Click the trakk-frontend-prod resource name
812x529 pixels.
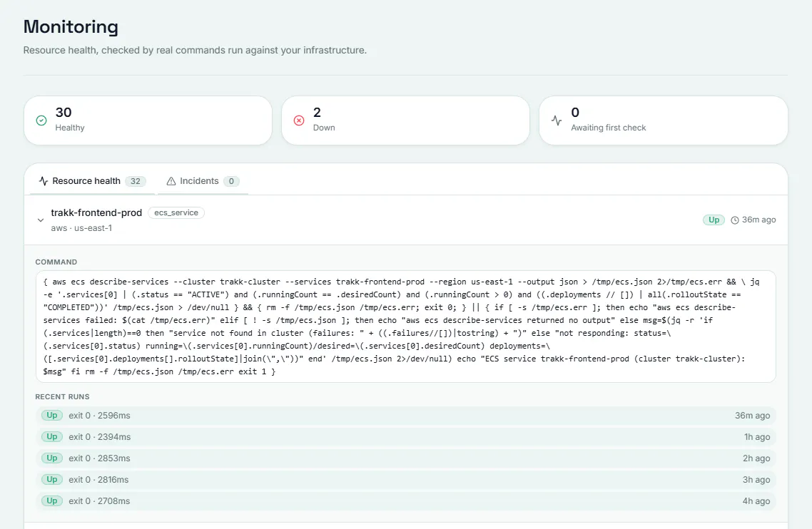tap(96, 212)
